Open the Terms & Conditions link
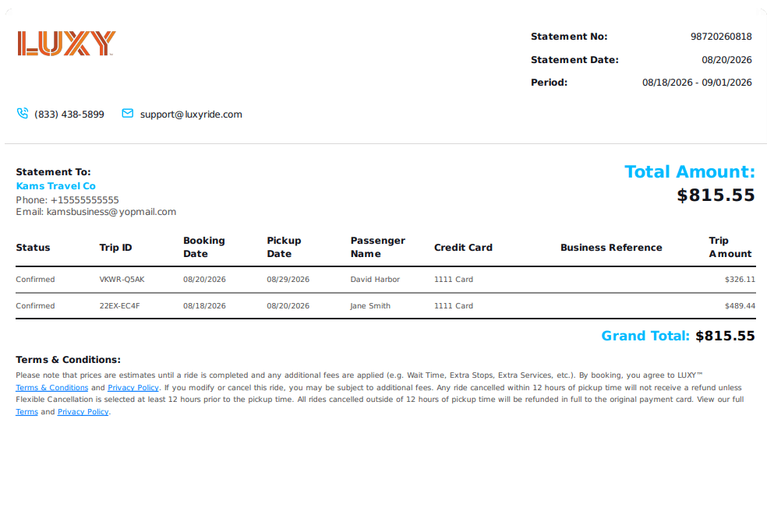Screen dimensions: 774x532 tap(51, 388)
